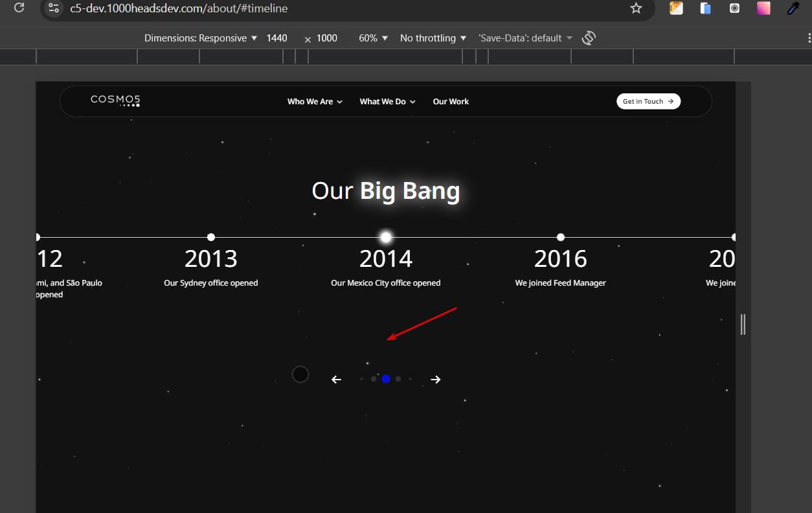Expand the What We Do menu
This screenshot has width=812, height=513.
pos(388,102)
